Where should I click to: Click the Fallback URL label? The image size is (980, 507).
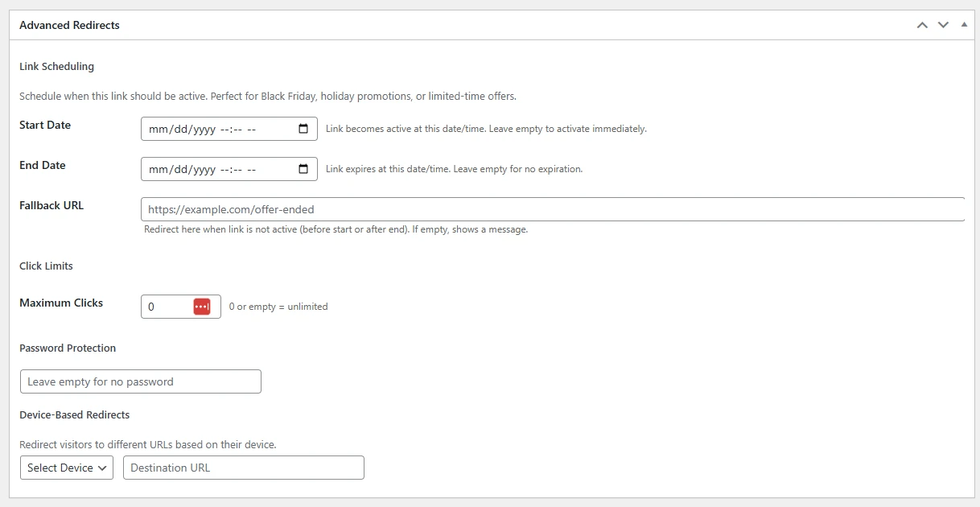point(51,205)
